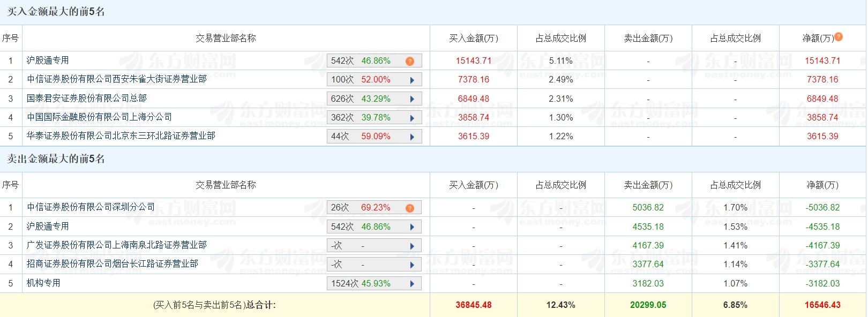Expand arrow for 中信证券西安朱雀大街 row
Viewport: 868px width, 317px height.
(412, 80)
